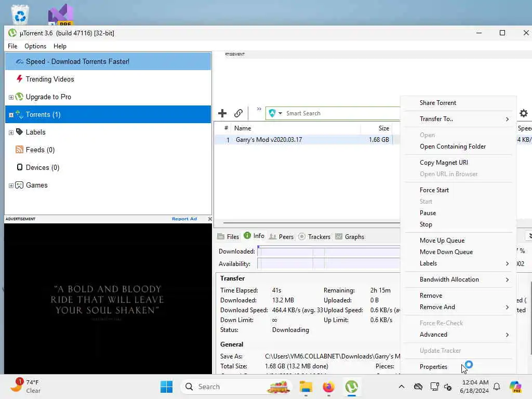
Task: Click Pause in context menu
Action: (x=458, y=212)
